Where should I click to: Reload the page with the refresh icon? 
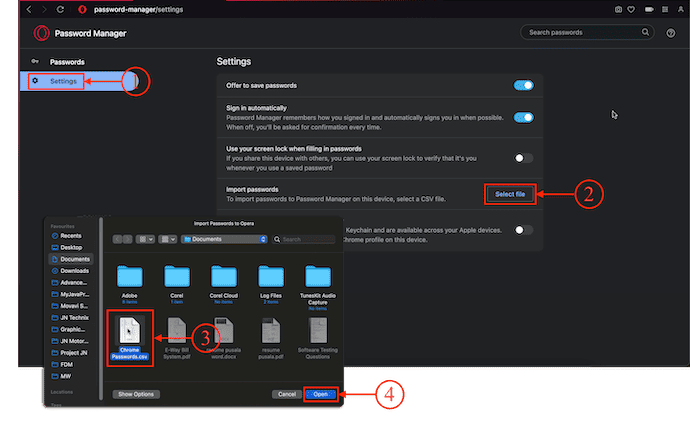click(60, 9)
